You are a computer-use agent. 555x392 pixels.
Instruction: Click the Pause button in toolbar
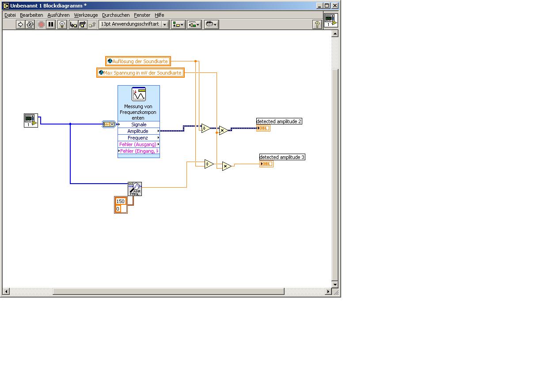coord(51,25)
